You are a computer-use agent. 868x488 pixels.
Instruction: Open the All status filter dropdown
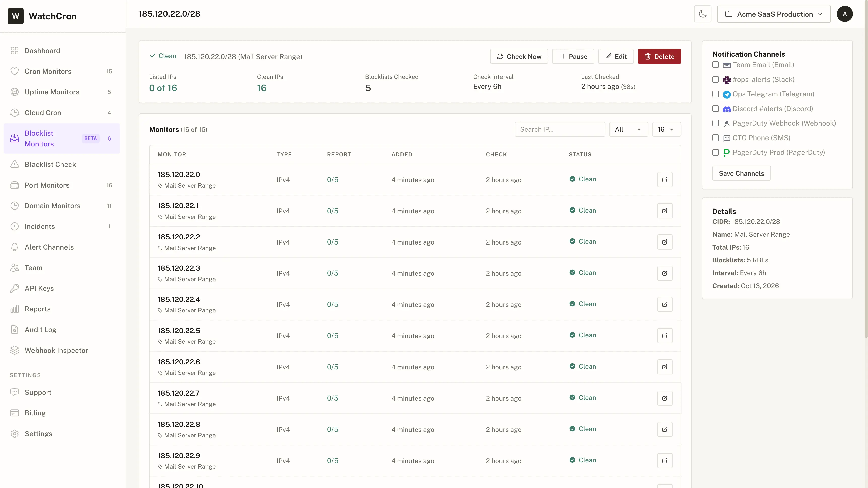tap(628, 129)
